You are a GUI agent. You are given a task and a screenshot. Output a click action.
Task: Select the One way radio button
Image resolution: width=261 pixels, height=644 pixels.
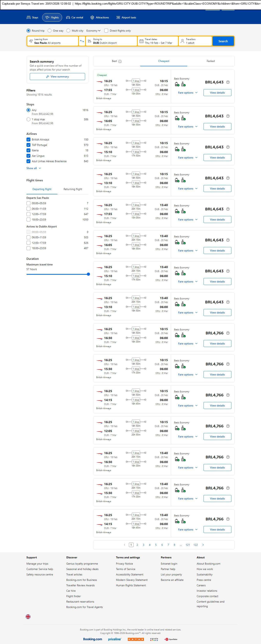pos(50,31)
